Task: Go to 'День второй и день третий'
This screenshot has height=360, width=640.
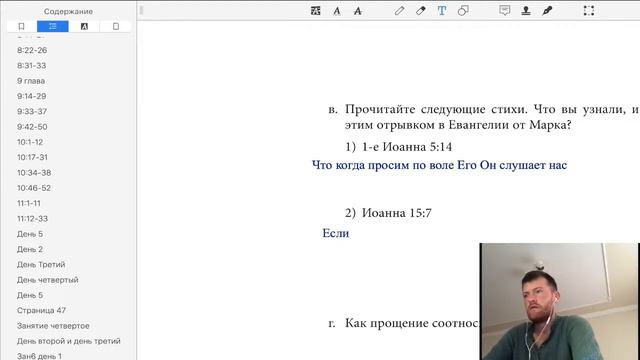Action: click(69, 341)
